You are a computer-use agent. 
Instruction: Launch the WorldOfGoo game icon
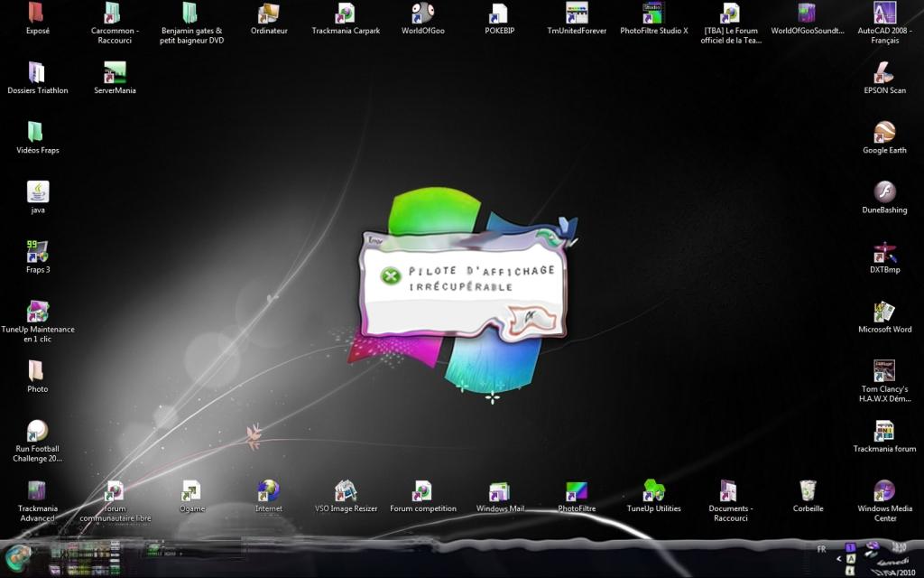[422, 14]
